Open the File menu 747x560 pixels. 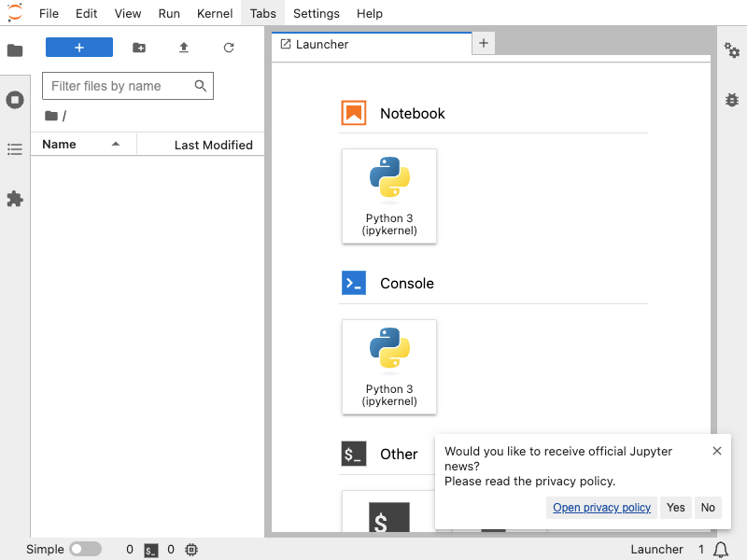coord(49,13)
